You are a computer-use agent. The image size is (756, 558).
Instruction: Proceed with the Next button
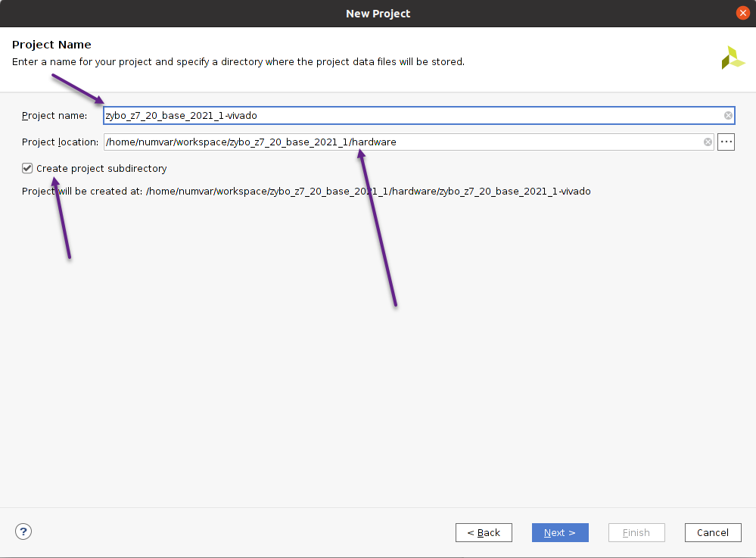pyautogui.click(x=560, y=532)
